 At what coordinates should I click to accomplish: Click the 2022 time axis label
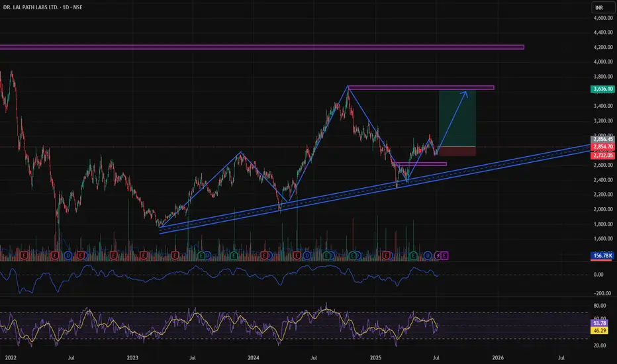point(11,357)
